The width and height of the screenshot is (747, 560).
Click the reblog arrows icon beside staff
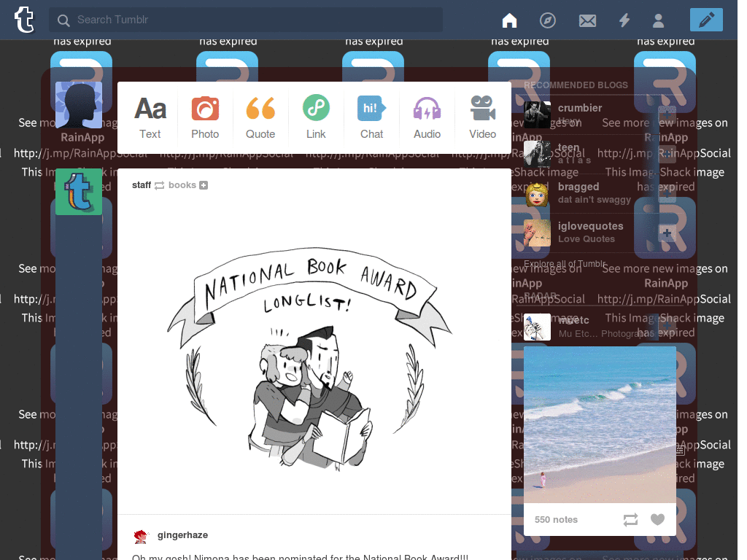click(160, 185)
